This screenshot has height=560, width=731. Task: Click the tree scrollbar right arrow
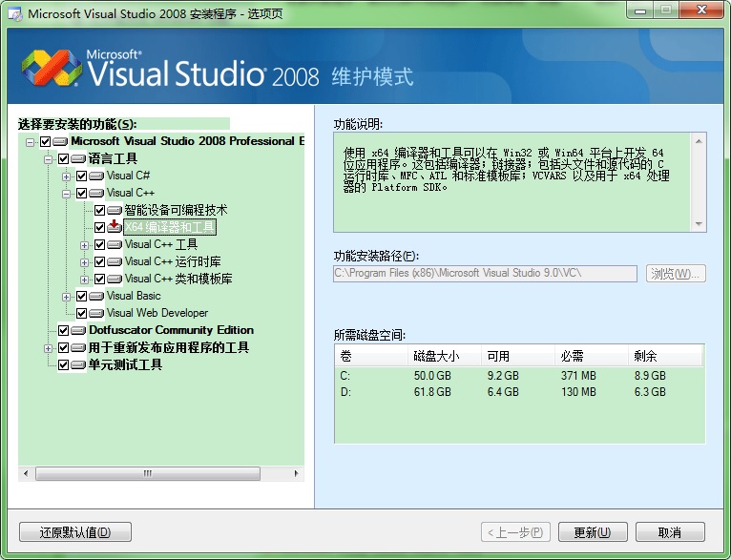296,474
